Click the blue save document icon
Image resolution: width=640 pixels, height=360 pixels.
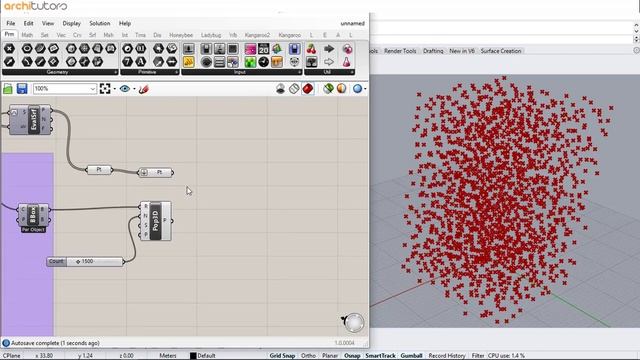(22, 89)
